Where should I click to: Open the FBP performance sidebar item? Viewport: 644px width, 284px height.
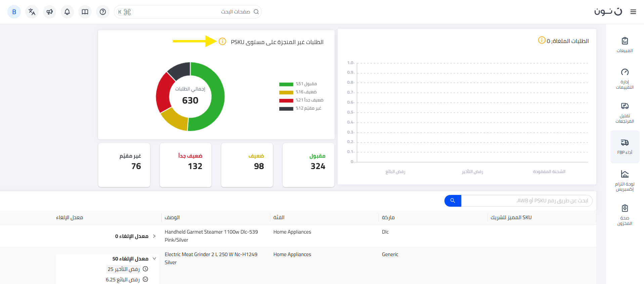(x=625, y=147)
